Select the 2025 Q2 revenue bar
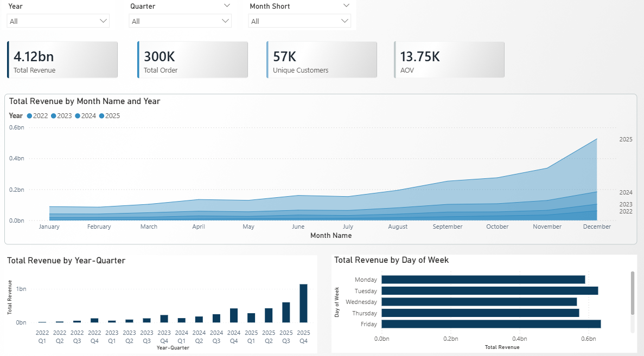 269,315
